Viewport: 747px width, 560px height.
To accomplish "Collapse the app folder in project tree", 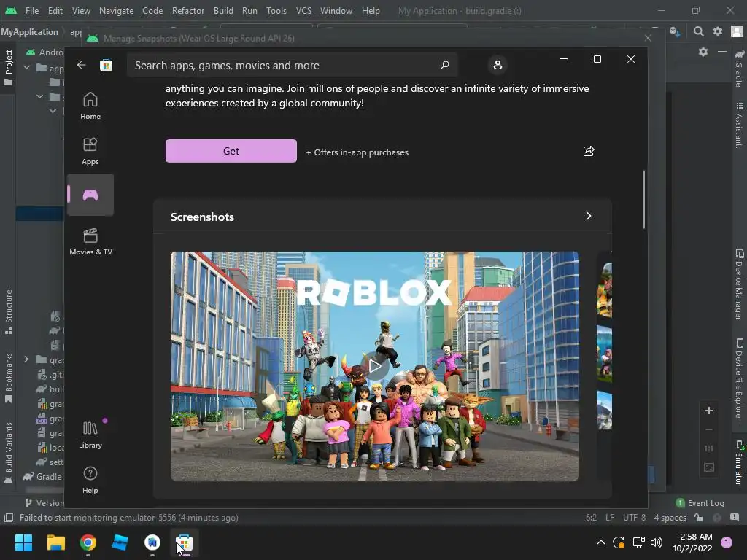I will point(27,68).
